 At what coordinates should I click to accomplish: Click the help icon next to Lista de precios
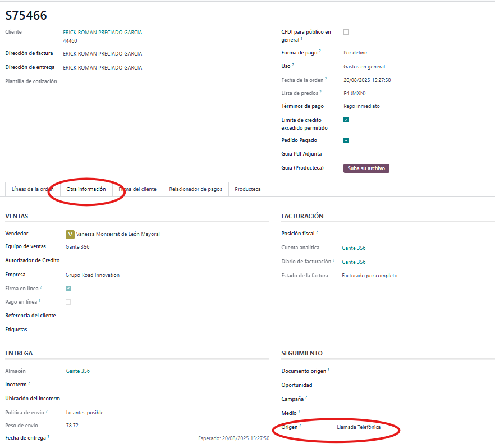click(x=321, y=92)
